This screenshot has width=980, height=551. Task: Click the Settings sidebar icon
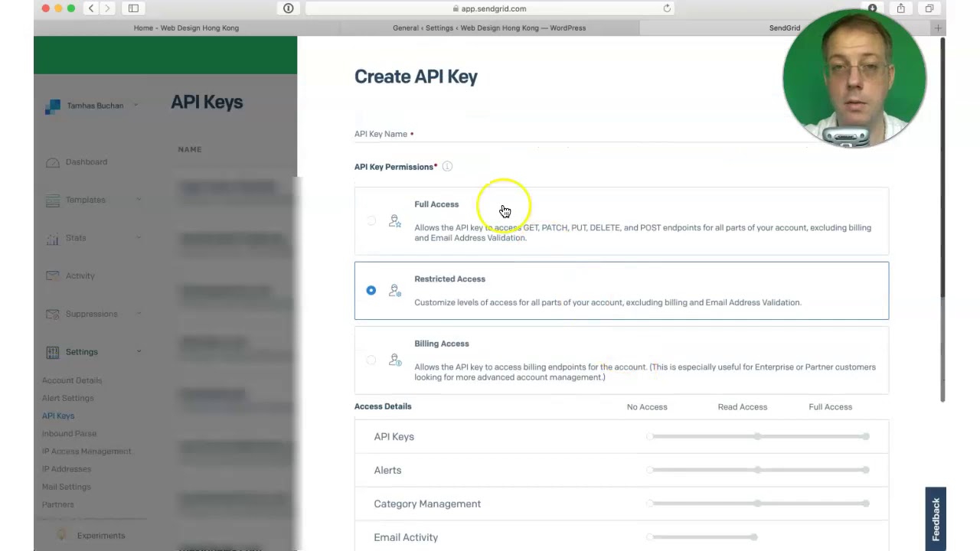coord(52,352)
